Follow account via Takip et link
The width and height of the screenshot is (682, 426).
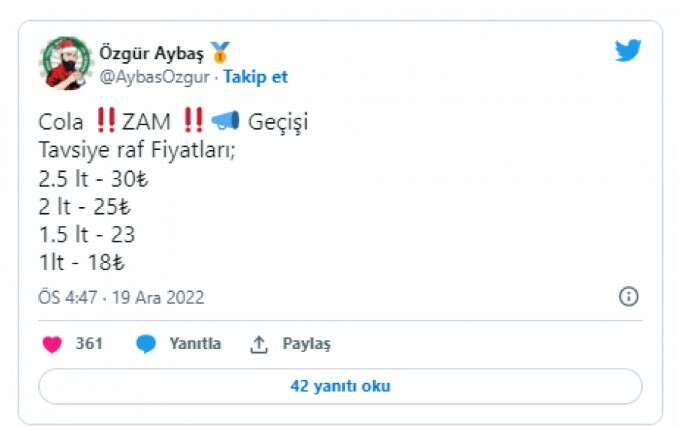(x=255, y=77)
